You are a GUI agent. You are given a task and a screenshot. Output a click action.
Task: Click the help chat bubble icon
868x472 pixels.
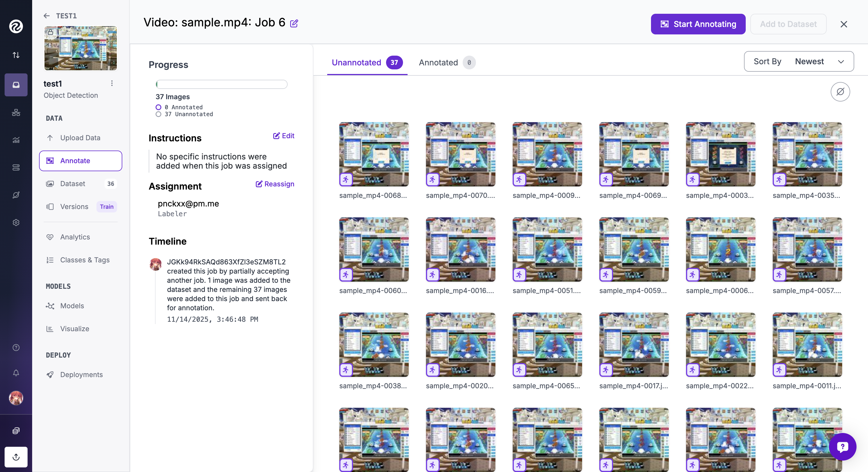click(842, 446)
